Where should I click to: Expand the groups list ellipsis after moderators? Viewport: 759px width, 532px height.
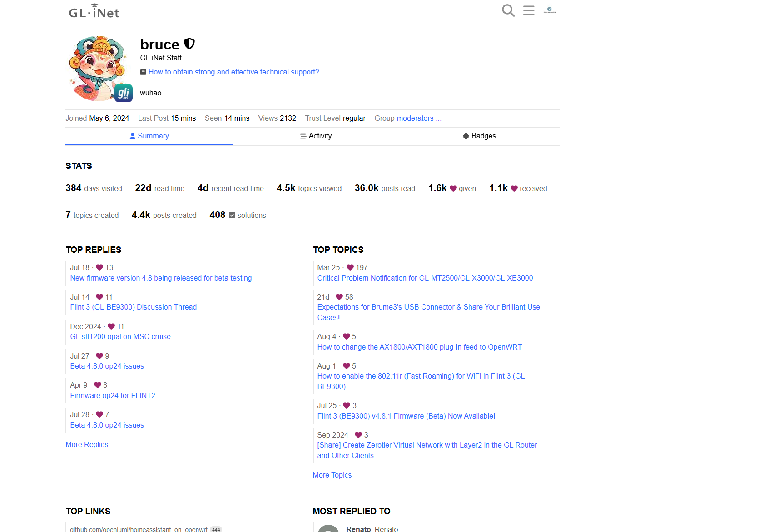pyautogui.click(x=438, y=118)
